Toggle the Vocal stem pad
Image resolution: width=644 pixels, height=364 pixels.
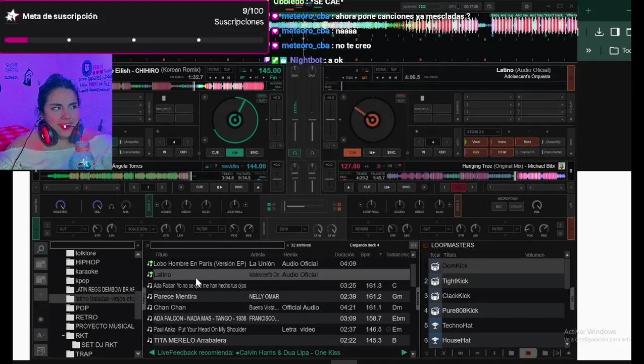[476, 142]
